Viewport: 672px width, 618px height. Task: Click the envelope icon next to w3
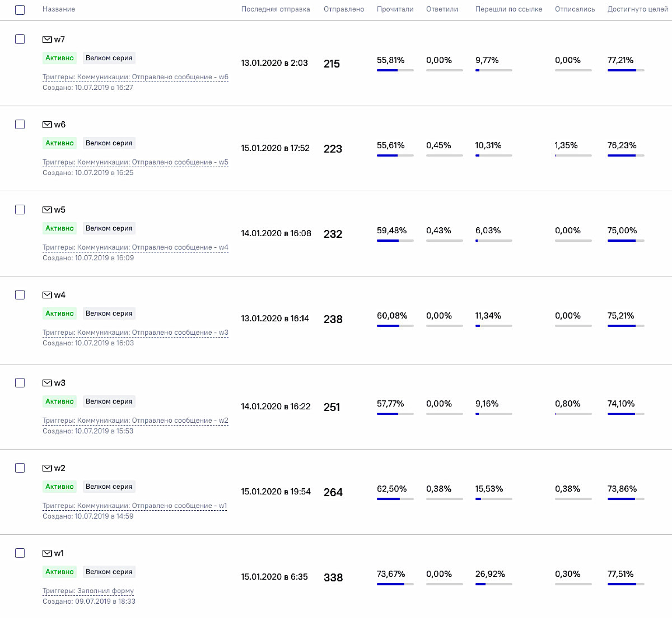pyautogui.click(x=47, y=383)
